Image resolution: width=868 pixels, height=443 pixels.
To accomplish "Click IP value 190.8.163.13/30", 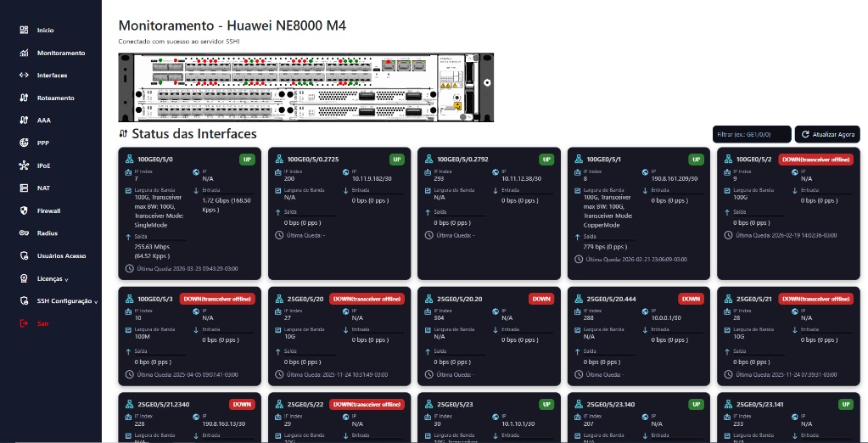I will (x=225, y=424).
